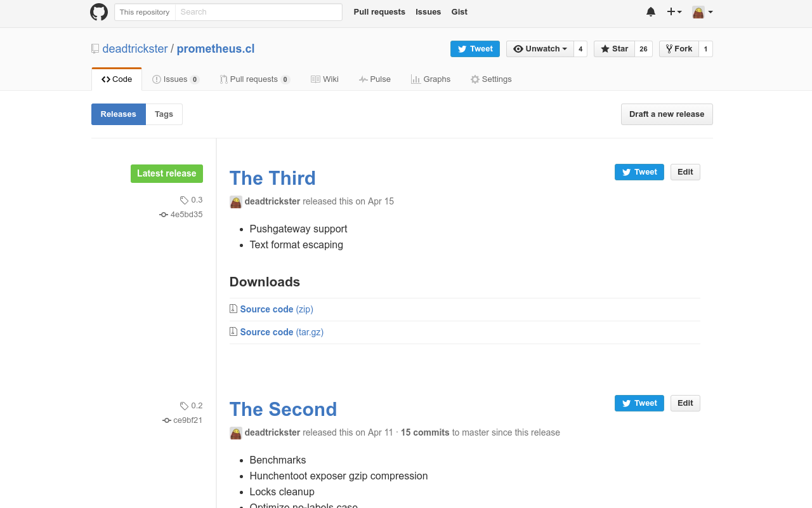Click Draft a new release
Viewport: 812px width, 508px height.
tap(667, 114)
